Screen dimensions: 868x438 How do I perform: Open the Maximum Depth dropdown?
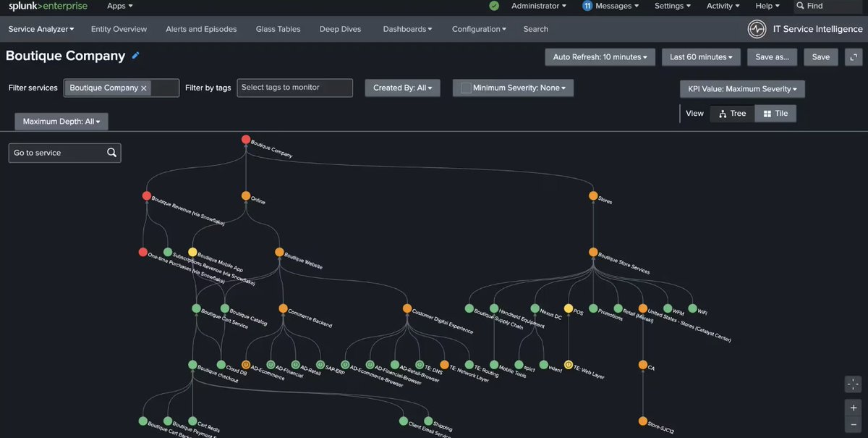point(61,121)
